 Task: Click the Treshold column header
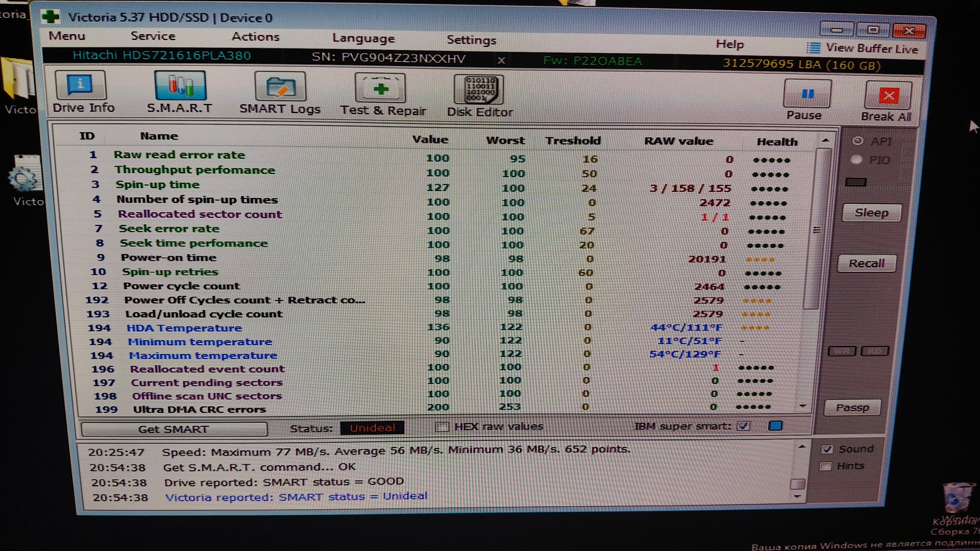coord(573,140)
